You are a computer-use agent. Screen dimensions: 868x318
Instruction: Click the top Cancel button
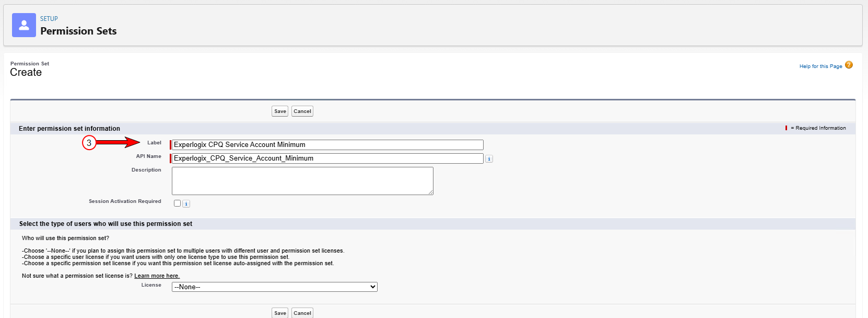point(302,111)
